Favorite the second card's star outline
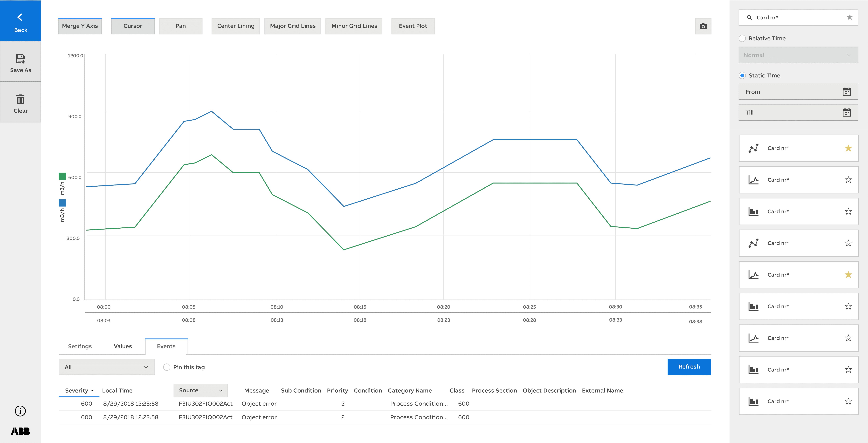Image resolution: width=868 pixels, height=443 pixels. tap(848, 180)
